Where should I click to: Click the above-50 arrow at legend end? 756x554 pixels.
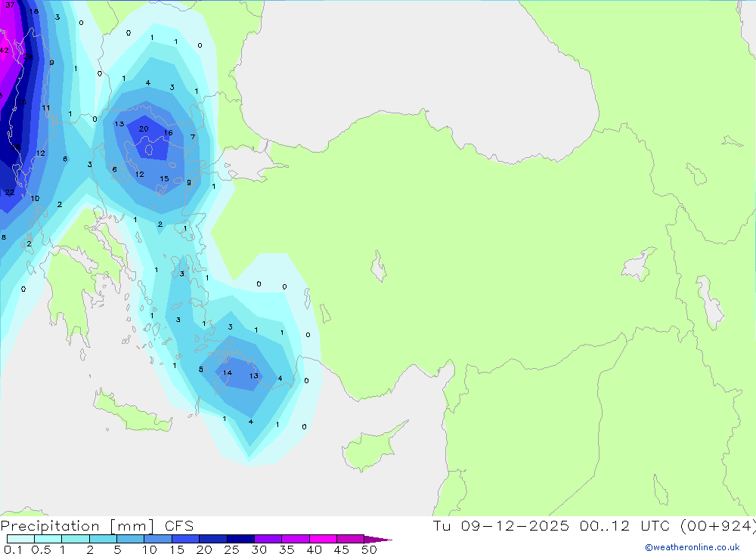[377, 540]
